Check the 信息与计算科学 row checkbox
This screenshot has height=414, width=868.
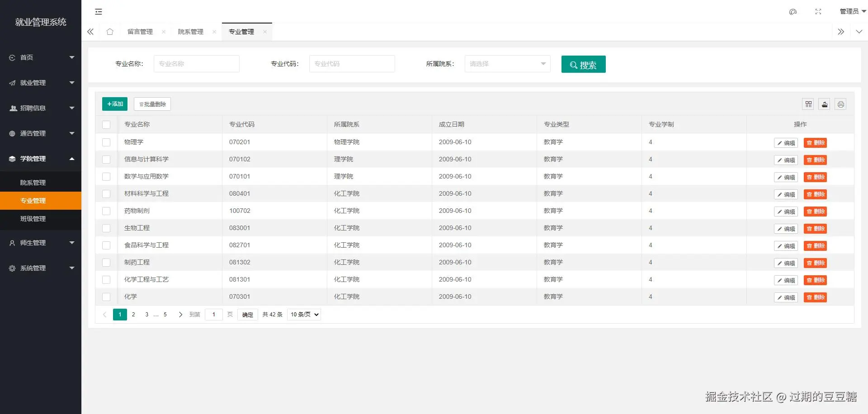(106, 160)
